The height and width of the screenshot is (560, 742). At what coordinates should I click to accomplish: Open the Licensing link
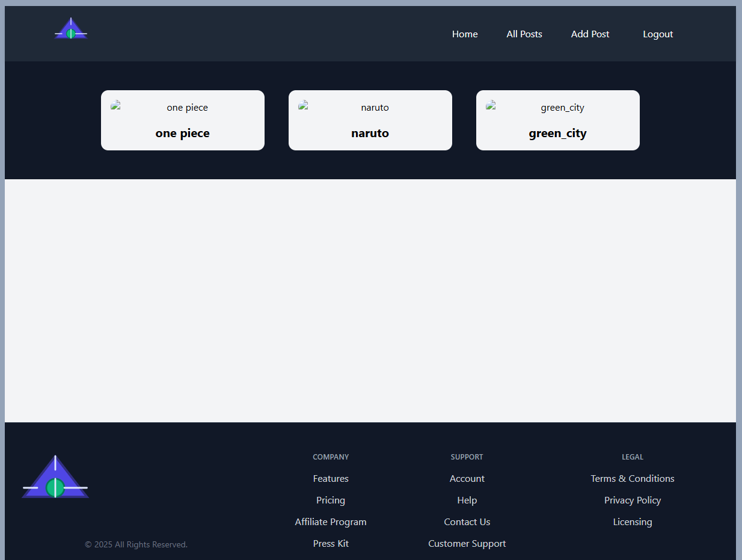(633, 522)
